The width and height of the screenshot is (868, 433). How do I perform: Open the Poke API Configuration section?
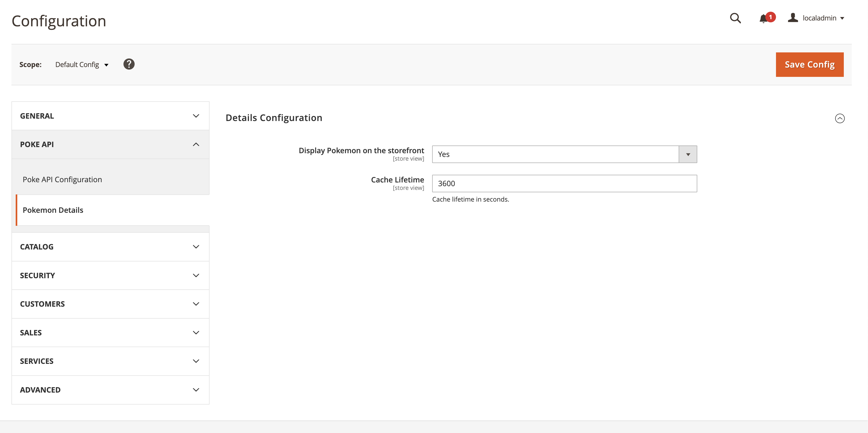coord(62,179)
